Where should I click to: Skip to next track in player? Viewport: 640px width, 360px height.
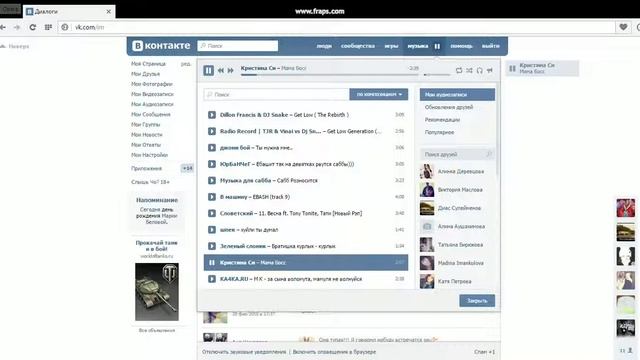pyautogui.click(x=231, y=71)
